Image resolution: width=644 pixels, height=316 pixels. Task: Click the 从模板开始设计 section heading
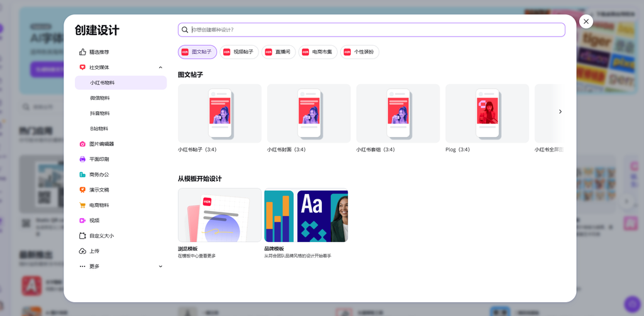point(200,179)
